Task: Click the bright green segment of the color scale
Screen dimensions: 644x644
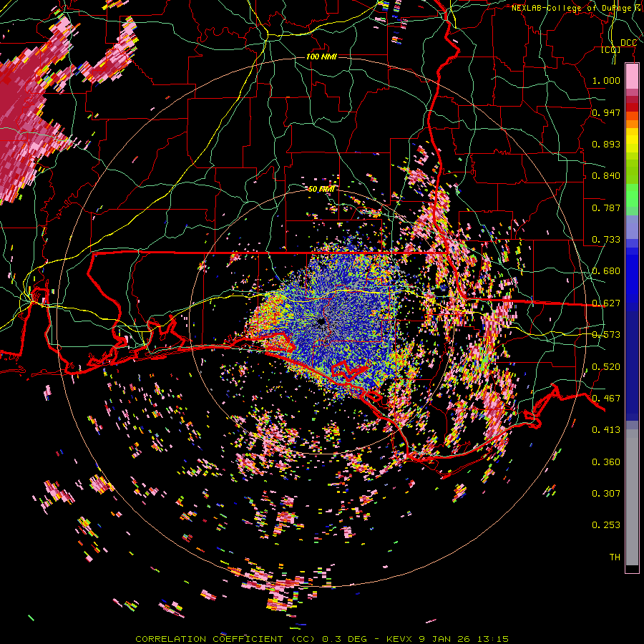Action: [632, 195]
